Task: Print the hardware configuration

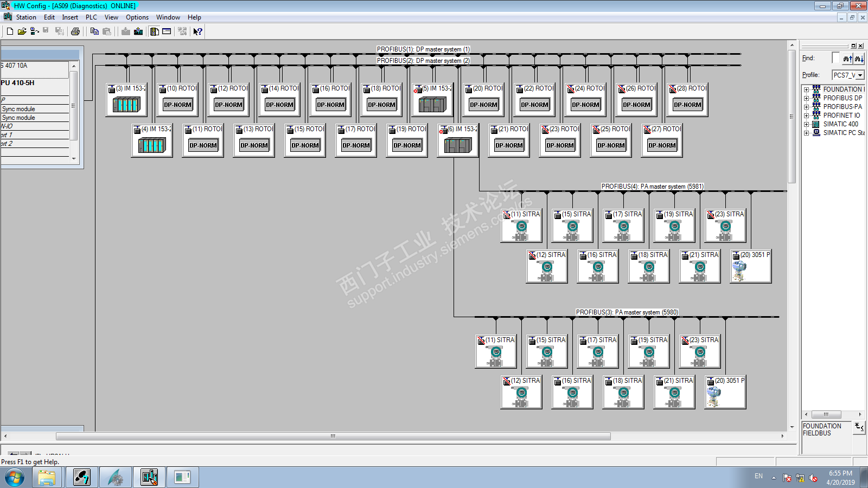Action: [75, 31]
